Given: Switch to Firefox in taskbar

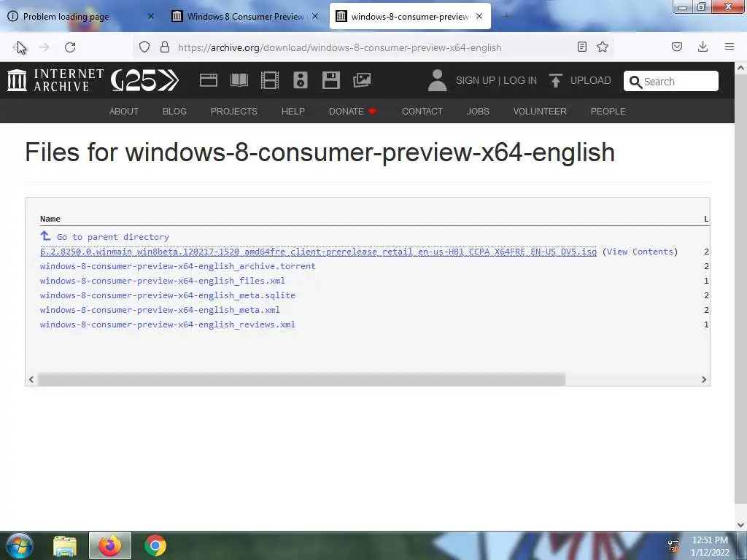Looking at the screenshot, I should pos(109,545).
